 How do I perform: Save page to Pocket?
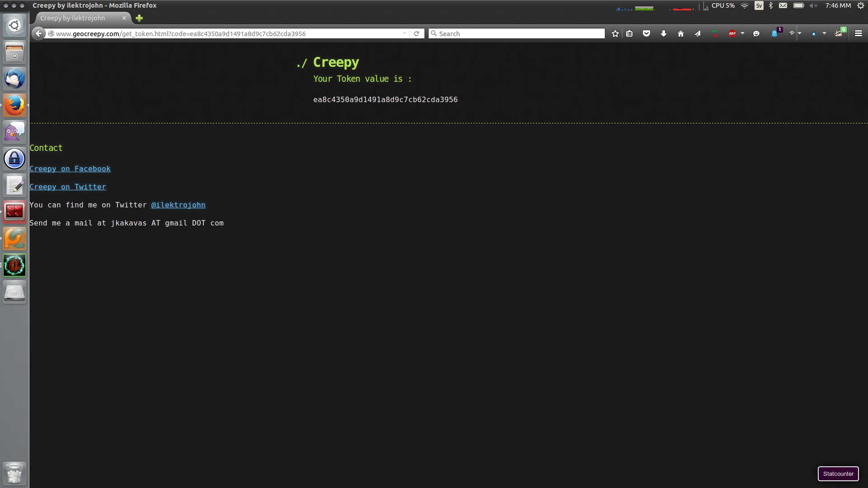646,33
